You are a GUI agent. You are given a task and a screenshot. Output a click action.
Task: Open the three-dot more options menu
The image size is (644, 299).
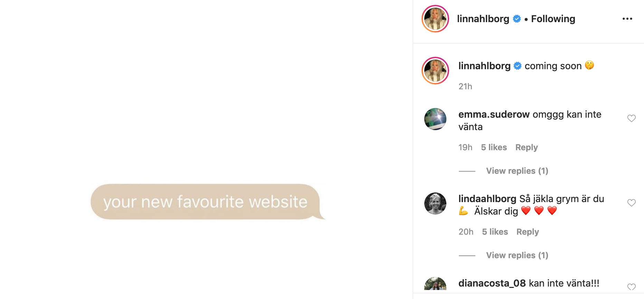click(627, 19)
